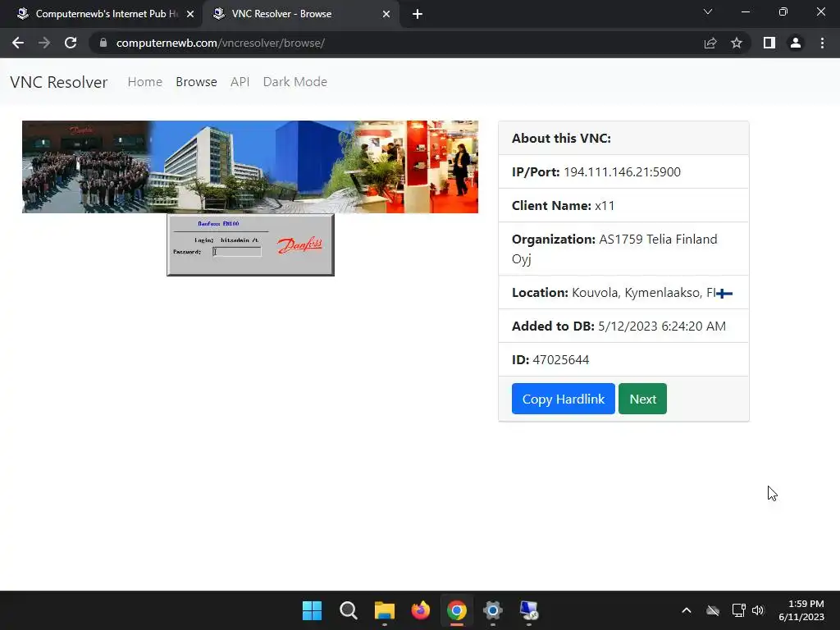Click the Location Kouvola, Kymenlaakso text
This screenshot has height=630, width=840.
tap(614, 293)
